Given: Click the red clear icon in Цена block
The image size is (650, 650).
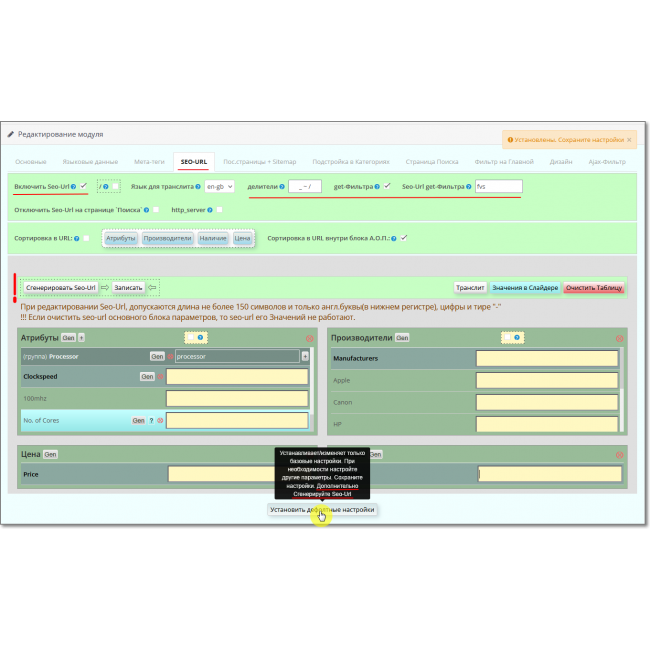Looking at the screenshot, I should (309, 454).
